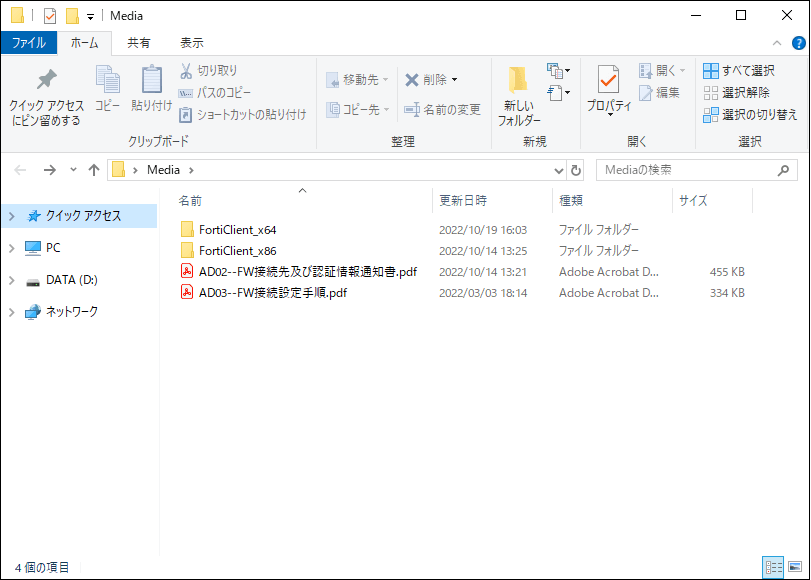Image resolution: width=811 pixels, height=580 pixels.
Task: Click the refresh icon beside address bar
Action: click(x=576, y=170)
